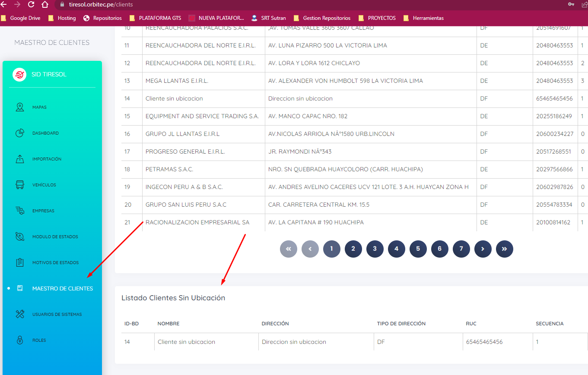Open the Google Drive bookmark
This screenshot has height=375, width=588.
(25, 18)
